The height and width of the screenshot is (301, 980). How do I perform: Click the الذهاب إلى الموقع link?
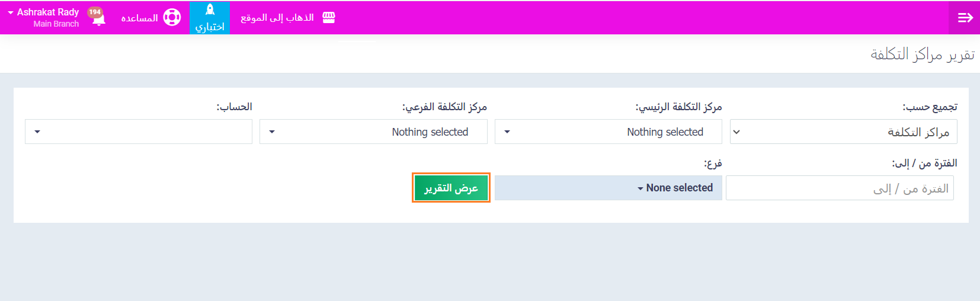(277, 18)
